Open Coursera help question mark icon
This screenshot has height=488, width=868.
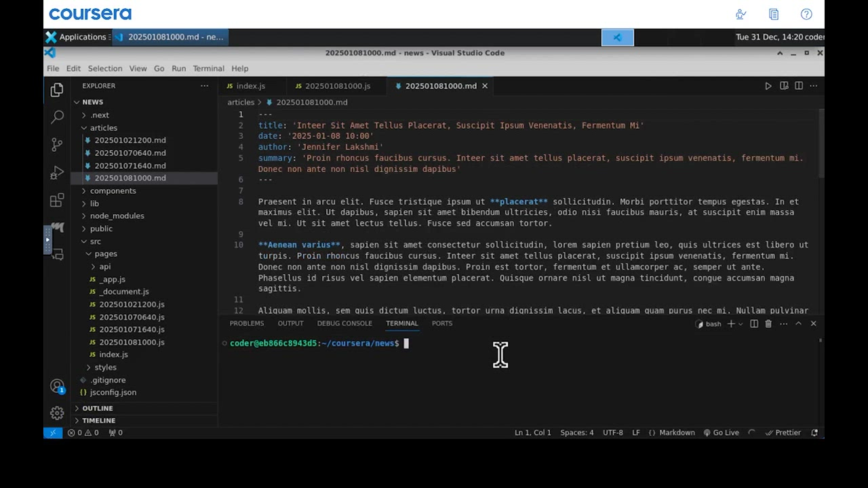(x=806, y=14)
